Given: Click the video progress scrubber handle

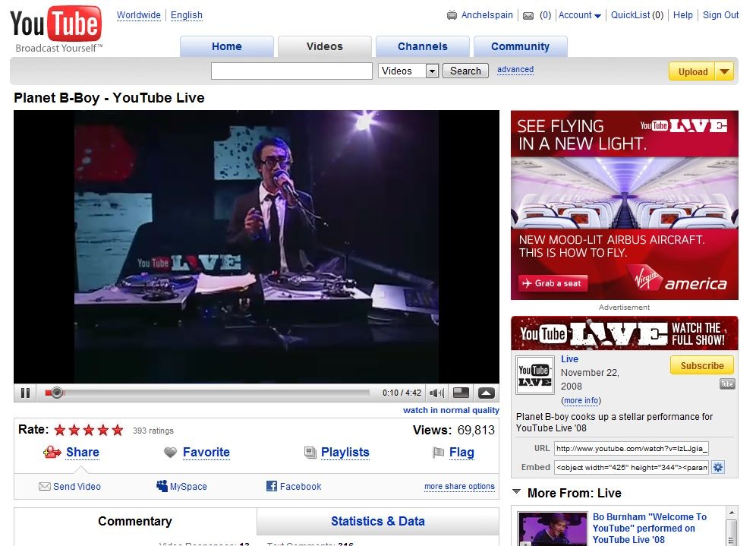Looking at the screenshot, I should pyautogui.click(x=57, y=393).
